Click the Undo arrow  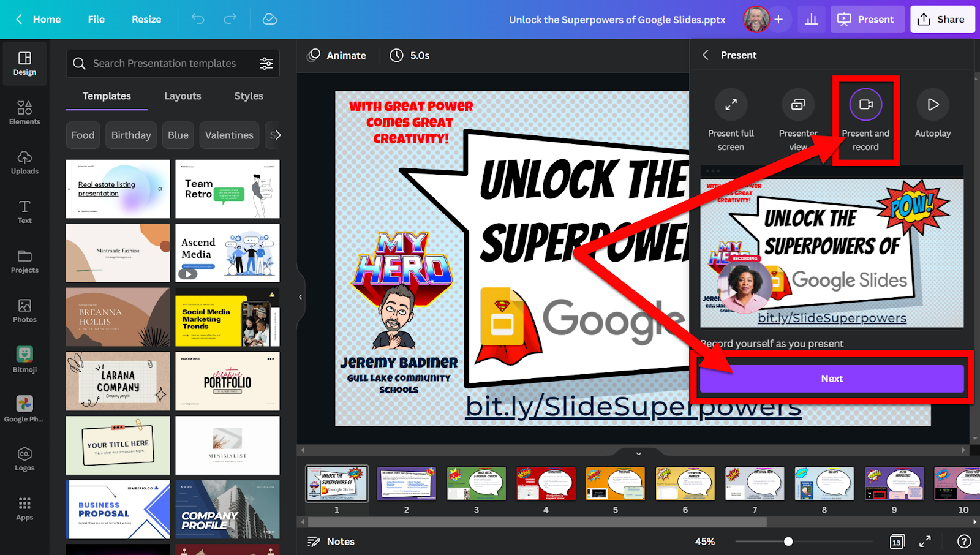tap(198, 19)
